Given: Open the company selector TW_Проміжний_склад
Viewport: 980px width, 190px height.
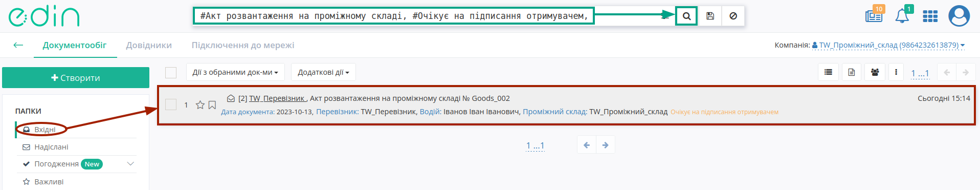Looking at the screenshot, I should [888, 45].
